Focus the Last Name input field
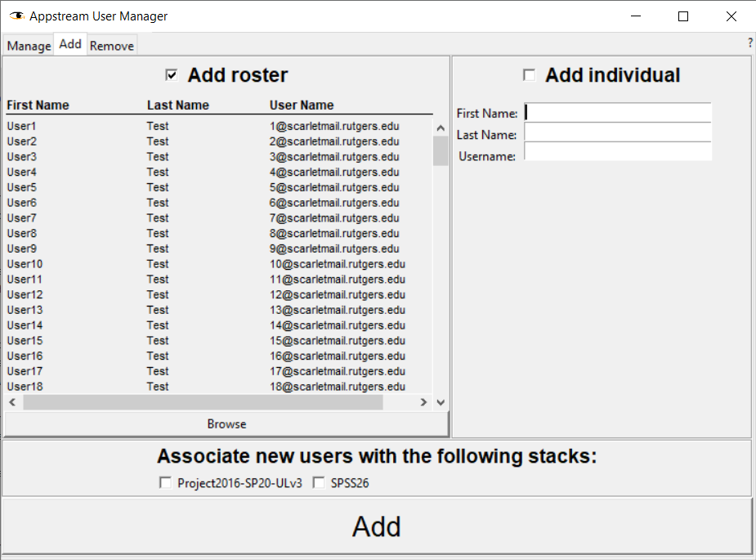The image size is (756, 560). pos(618,132)
